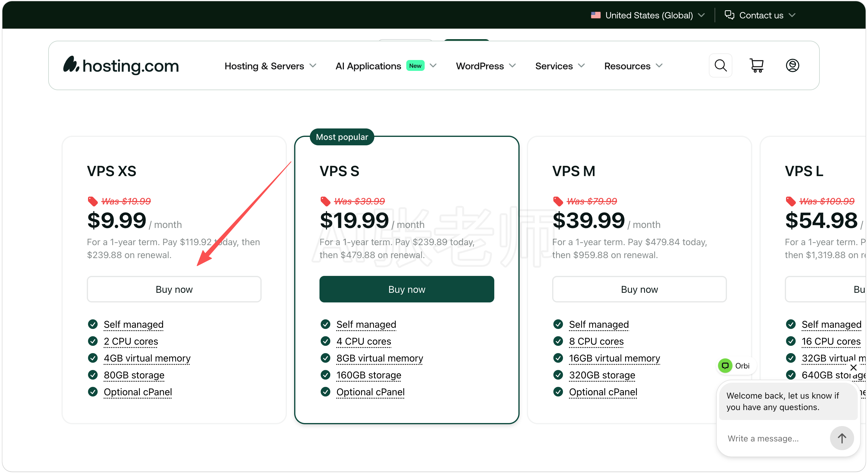868x474 pixels.
Task: Click checkmark beside VPS M Optional cPanel
Action: coord(558,392)
